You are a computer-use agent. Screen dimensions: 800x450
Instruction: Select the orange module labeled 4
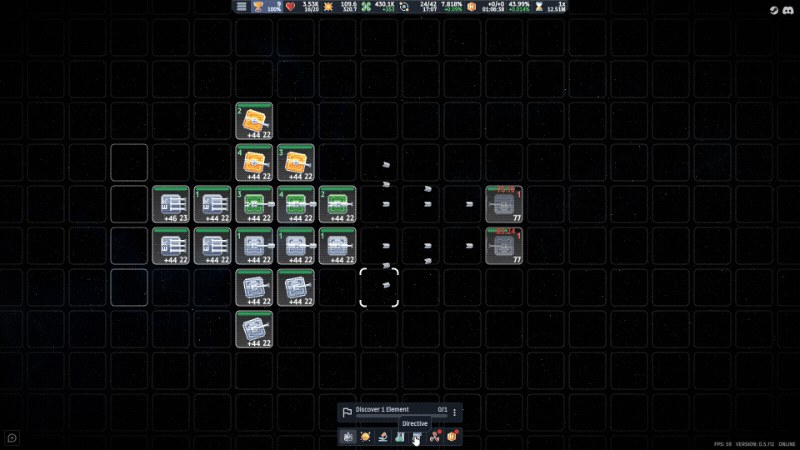point(254,163)
